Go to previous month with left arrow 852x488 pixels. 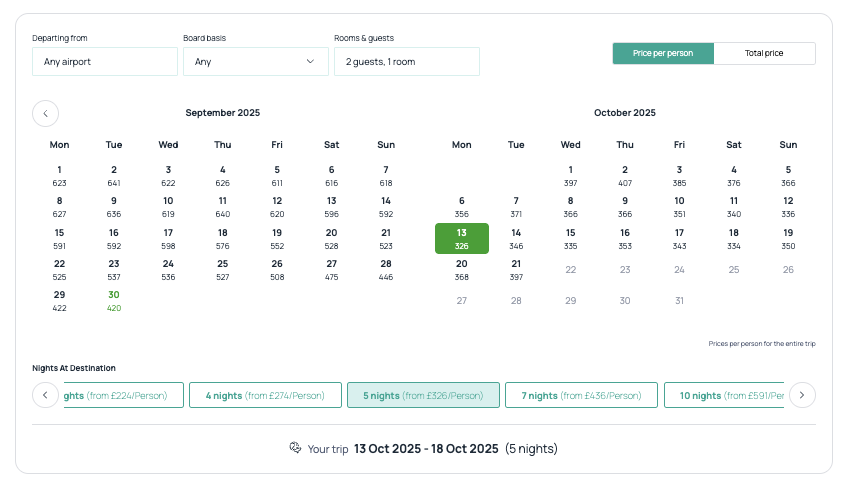(x=46, y=114)
